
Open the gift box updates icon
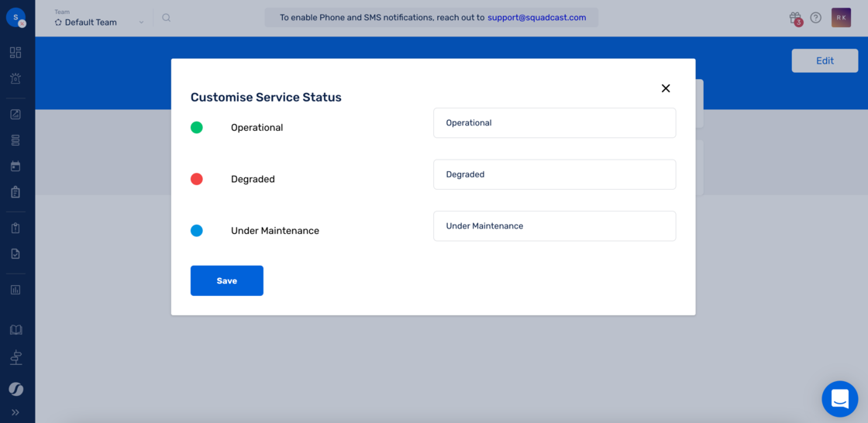795,19
